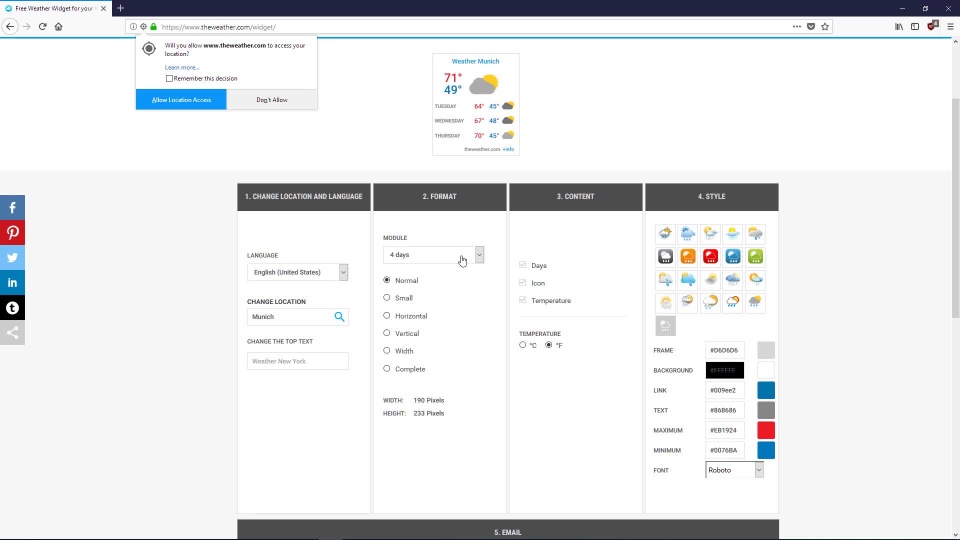This screenshot has width=960, height=540.
Task: Open the generic share options icon
Action: (12, 333)
